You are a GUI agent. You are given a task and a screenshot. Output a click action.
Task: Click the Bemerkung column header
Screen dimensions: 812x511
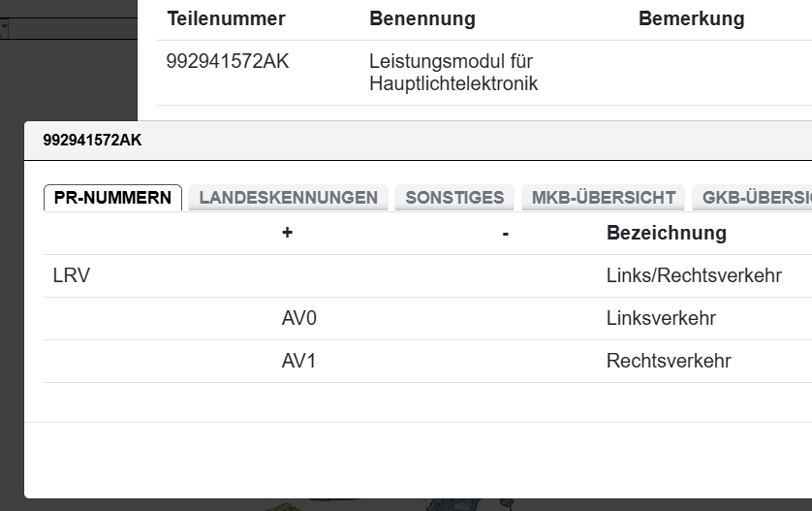click(x=691, y=19)
